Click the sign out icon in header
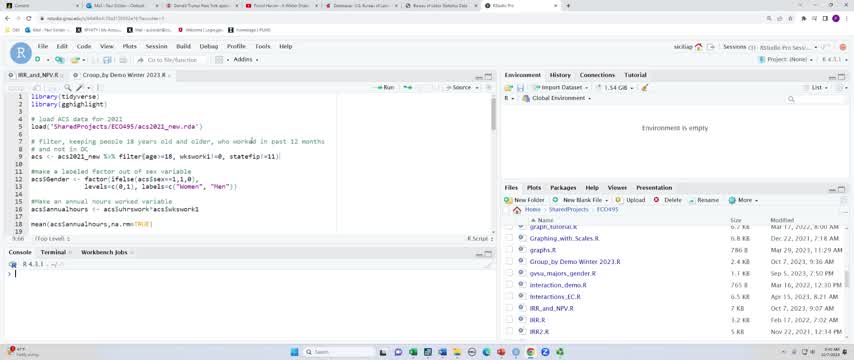The width and height of the screenshot is (854, 360). pos(710,47)
